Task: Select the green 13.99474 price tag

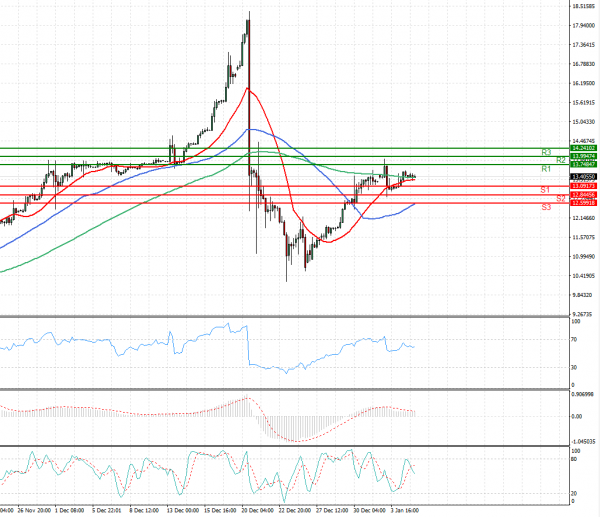Action: pos(584,156)
